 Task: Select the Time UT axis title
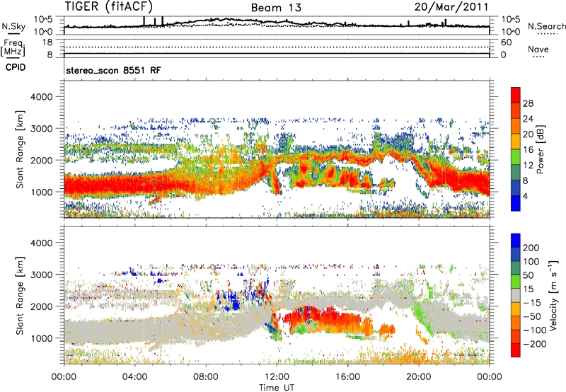click(277, 388)
